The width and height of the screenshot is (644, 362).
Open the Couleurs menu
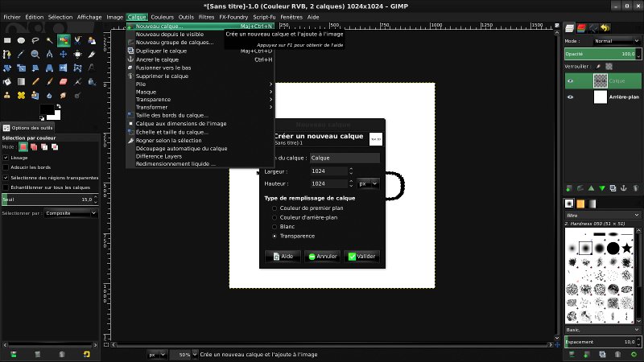point(163,17)
